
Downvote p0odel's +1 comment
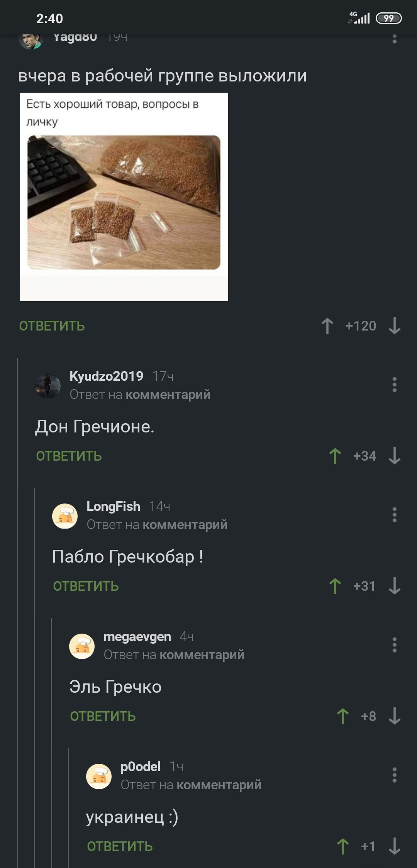394,846
